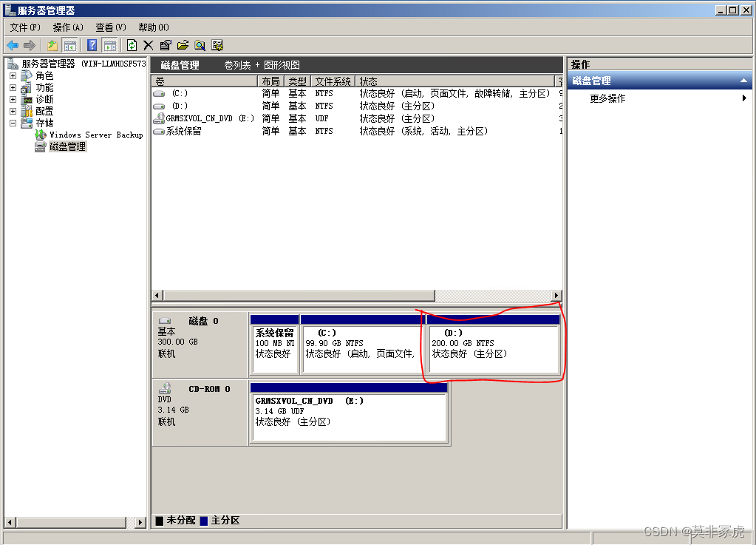This screenshot has width=756, height=545.
Task: Click the Properties toolbar icon
Action: coord(166,45)
